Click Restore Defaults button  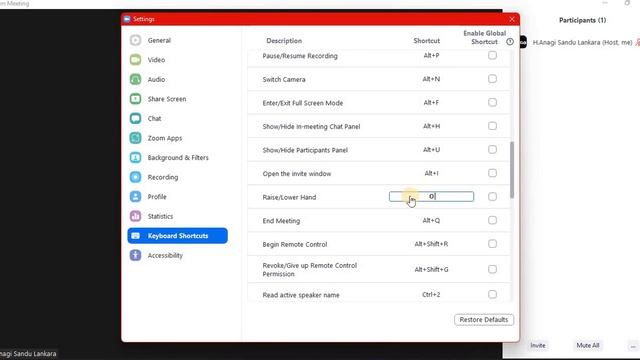[484, 320]
